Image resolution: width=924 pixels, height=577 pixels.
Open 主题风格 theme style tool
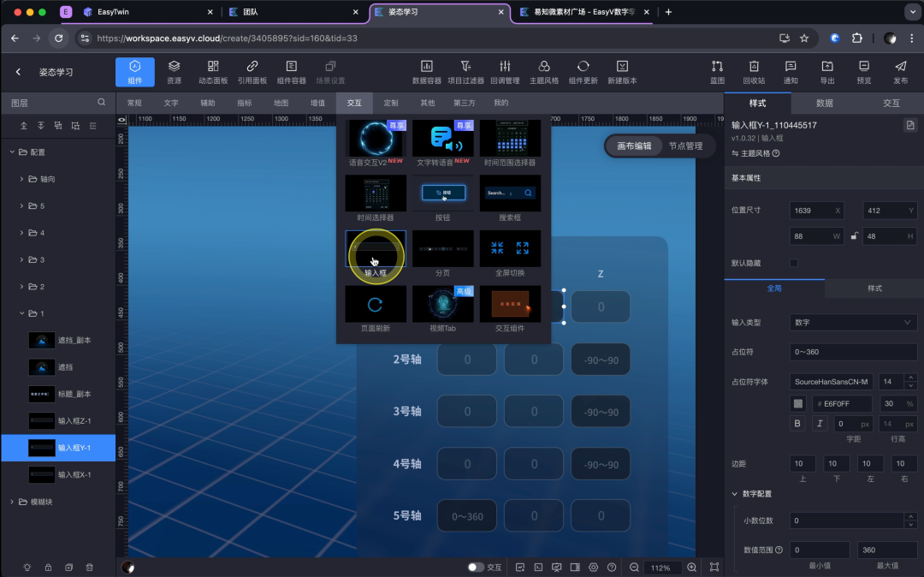(x=544, y=72)
